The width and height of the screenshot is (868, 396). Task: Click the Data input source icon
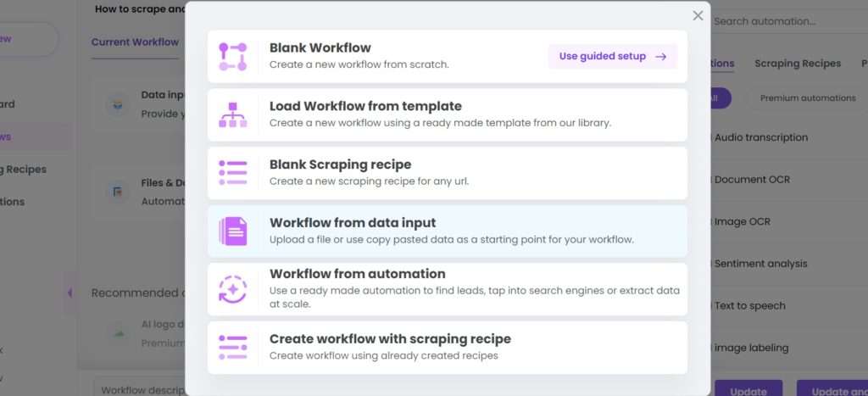[117, 104]
